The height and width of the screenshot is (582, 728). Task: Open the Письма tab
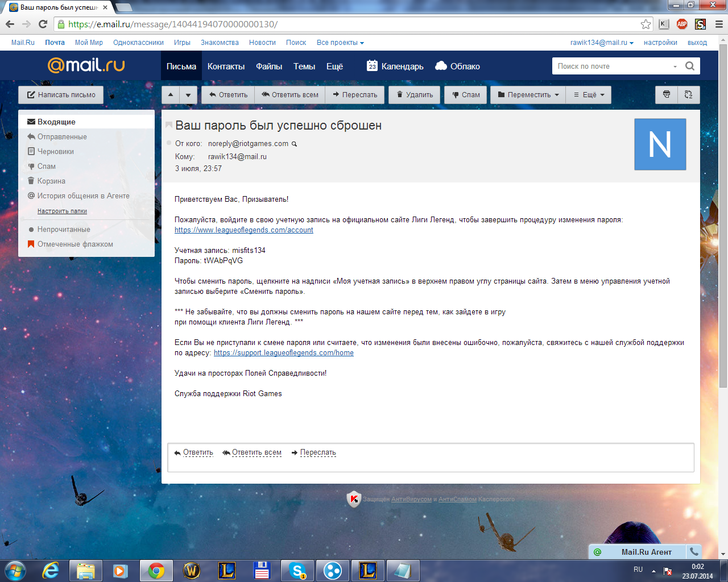(x=181, y=66)
